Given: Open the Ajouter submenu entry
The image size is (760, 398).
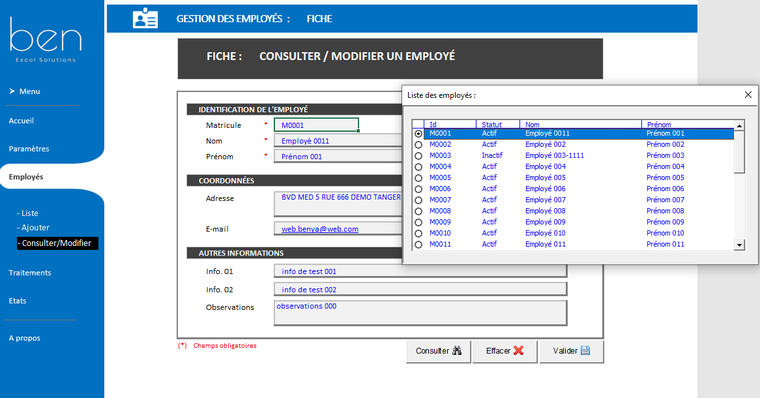Looking at the screenshot, I should 33,227.
